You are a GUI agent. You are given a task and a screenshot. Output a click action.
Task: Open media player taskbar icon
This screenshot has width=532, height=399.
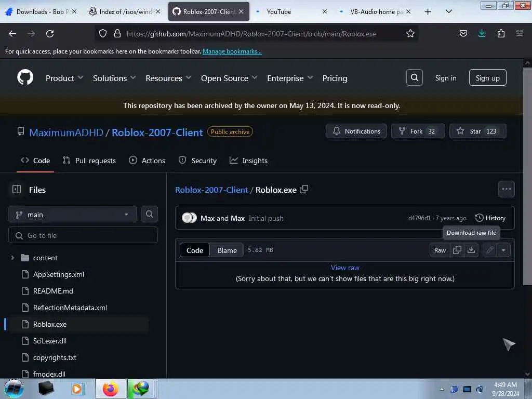[77, 389]
